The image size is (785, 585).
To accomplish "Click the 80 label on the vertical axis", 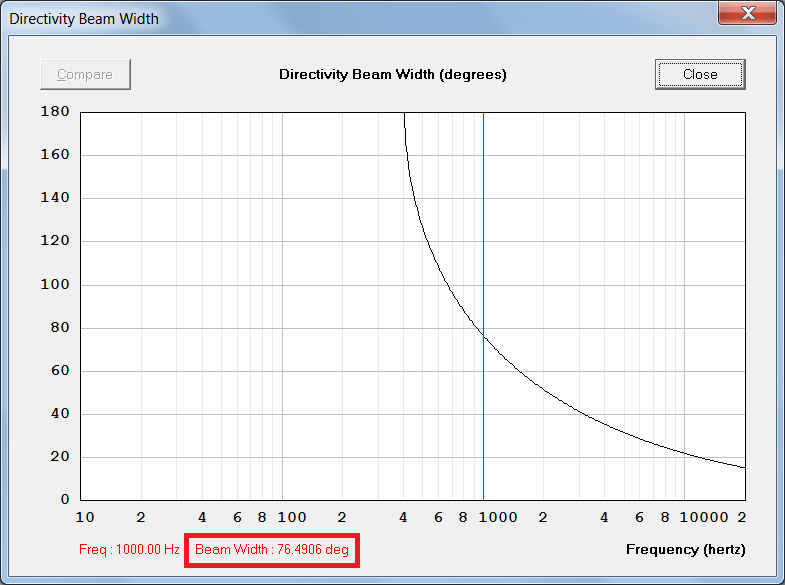I will click(60, 327).
